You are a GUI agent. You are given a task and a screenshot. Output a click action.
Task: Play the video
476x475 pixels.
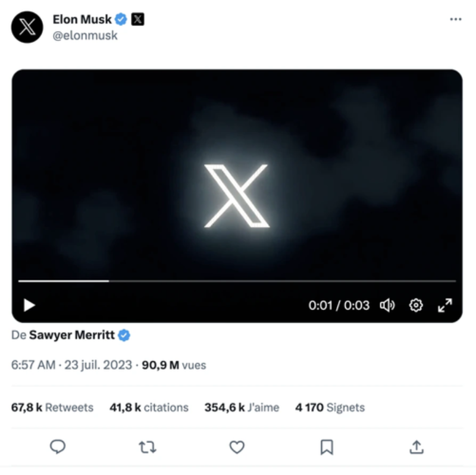(29, 305)
